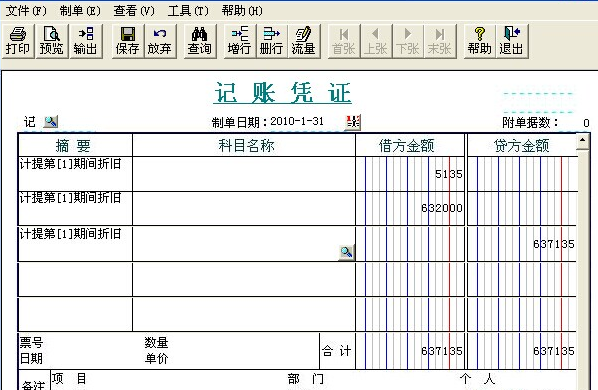Screen dimensions: 598x390
Task: Click the magnifier icon beside 记
Action: pyautogui.click(x=51, y=122)
